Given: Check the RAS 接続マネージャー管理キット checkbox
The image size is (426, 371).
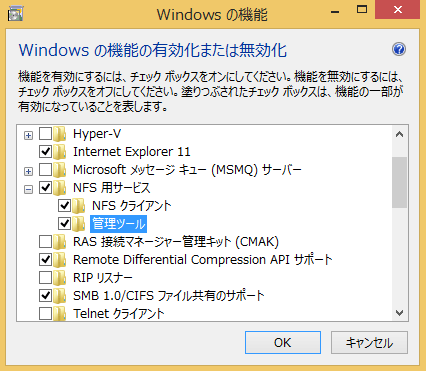Looking at the screenshot, I should click(x=45, y=242).
